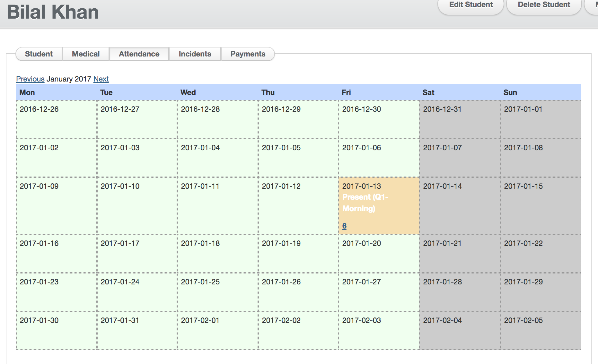Select the 2017-01-18 calendar cell
This screenshot has height=364, width=598.
(x=217, y=253)
